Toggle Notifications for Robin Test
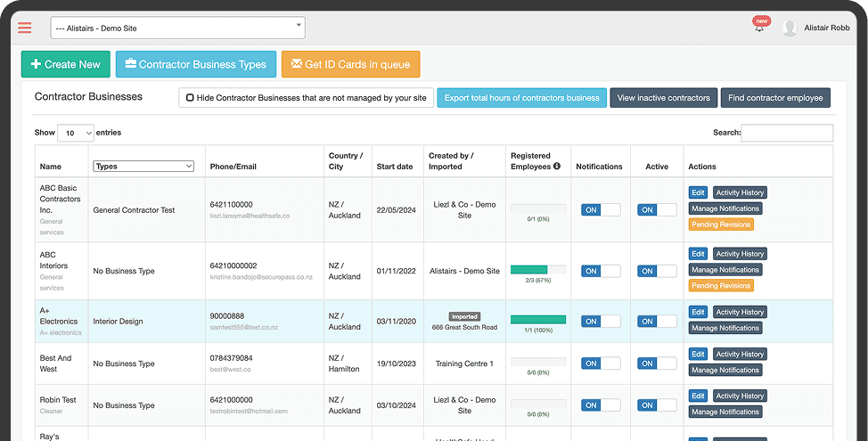Screen dimensions: 868x441 tap(601, 405)
